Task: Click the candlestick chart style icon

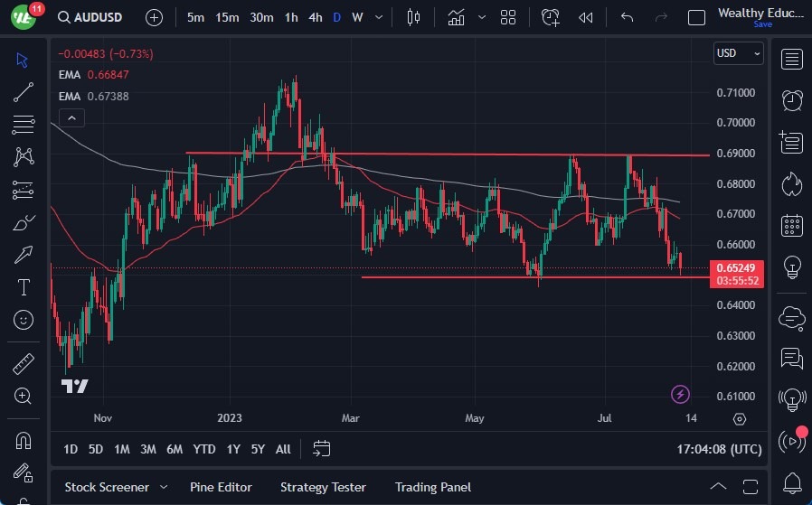Action: [414, 17]
